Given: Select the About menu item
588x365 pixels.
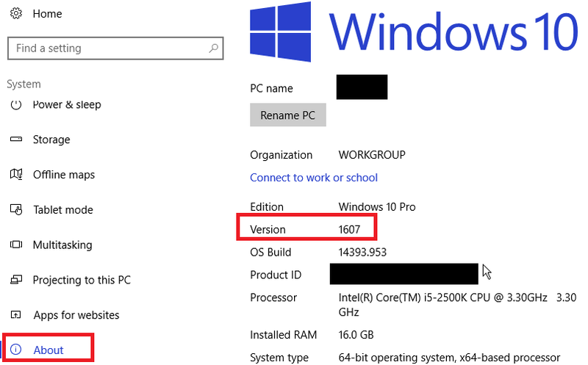Looking at the screenshot, I should pos(49,350).
